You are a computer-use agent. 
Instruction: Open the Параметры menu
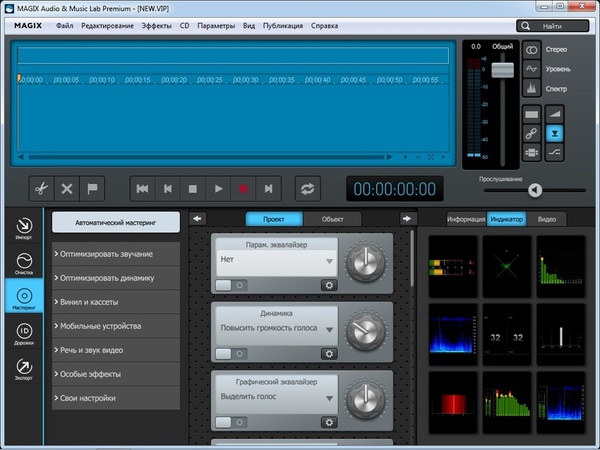tap(216, 26)
